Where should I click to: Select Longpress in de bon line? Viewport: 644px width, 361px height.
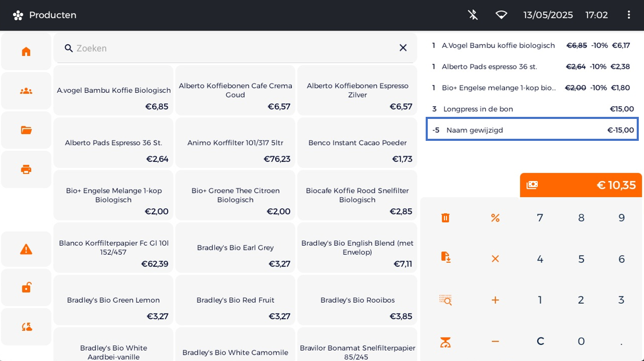(532, 109)
